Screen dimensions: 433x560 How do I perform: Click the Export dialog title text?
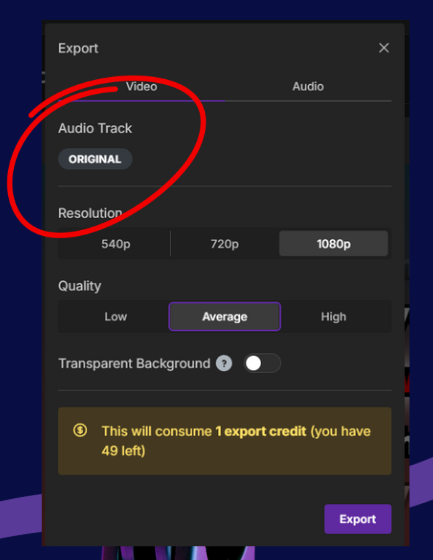click(78, 48)
